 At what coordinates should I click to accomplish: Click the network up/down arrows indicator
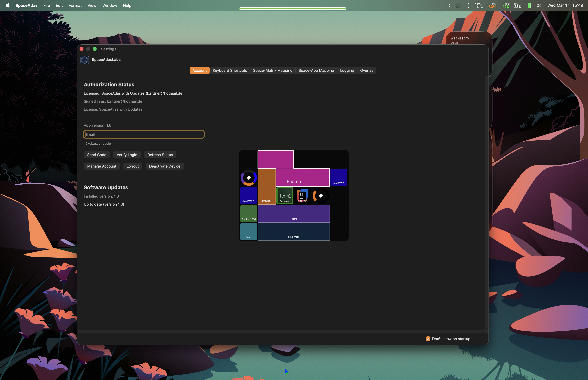point(468,5)
